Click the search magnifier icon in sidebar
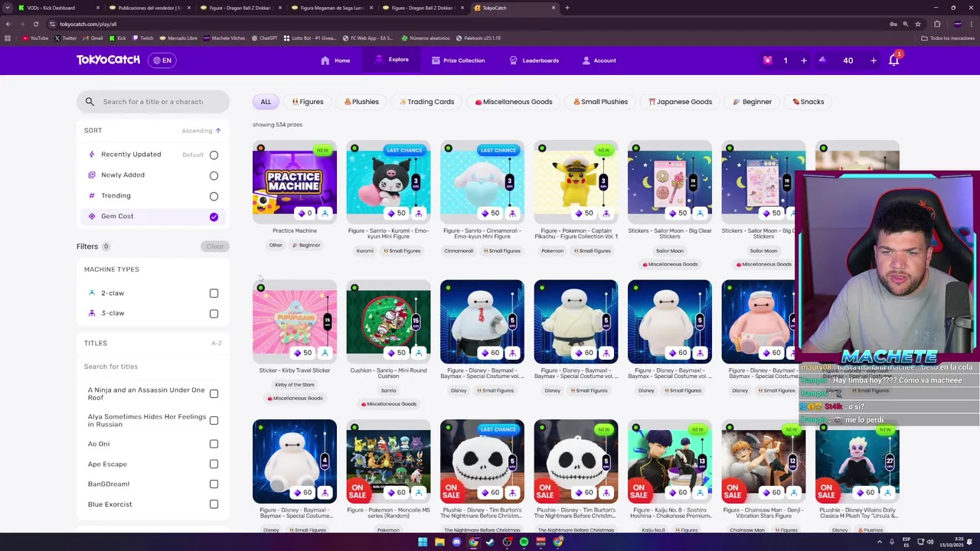The width and height of the screenshot is (980, 551). coord(90,102)
